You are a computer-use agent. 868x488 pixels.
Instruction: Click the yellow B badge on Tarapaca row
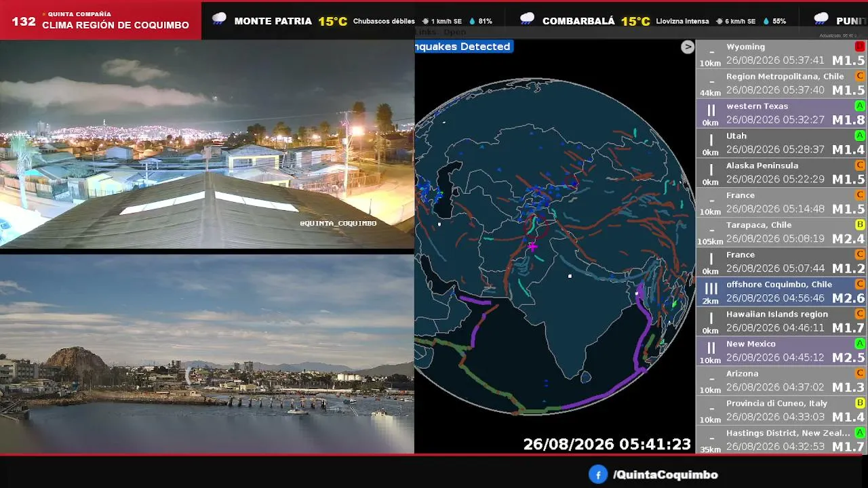coord(860,225)
